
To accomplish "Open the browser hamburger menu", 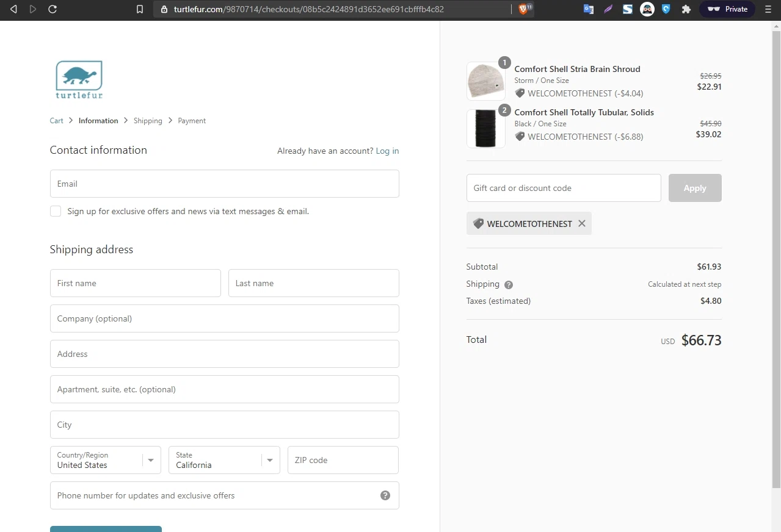I will click(768, 9).
